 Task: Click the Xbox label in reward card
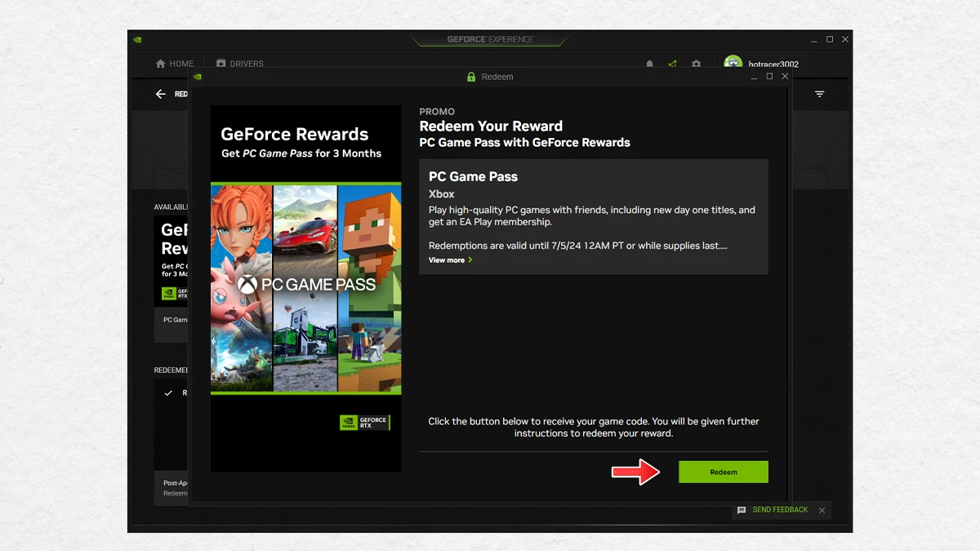tap(441, 194)
